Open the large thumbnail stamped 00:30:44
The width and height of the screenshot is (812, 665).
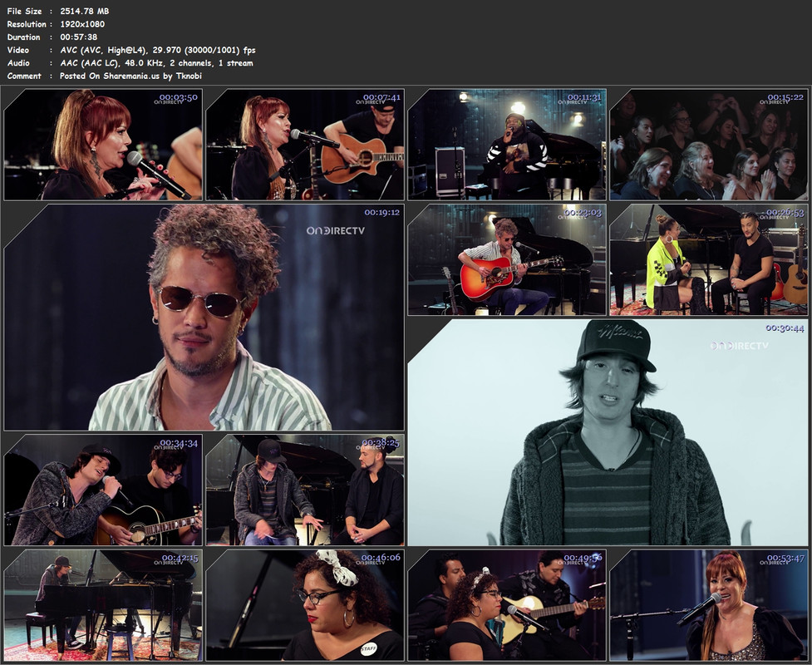608,432
